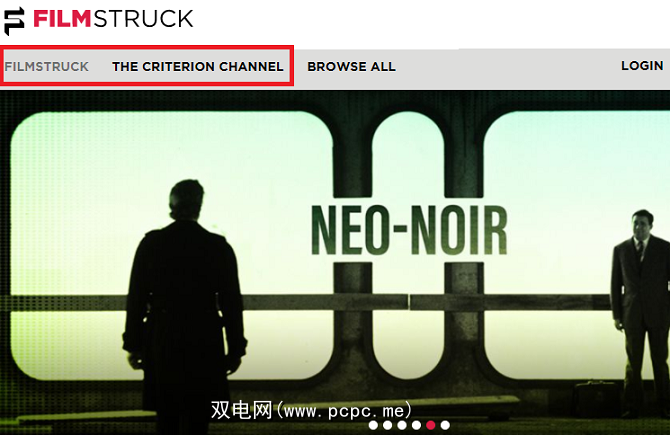Switch to THE CRITERION CHANNEL tab

(198, 67)
